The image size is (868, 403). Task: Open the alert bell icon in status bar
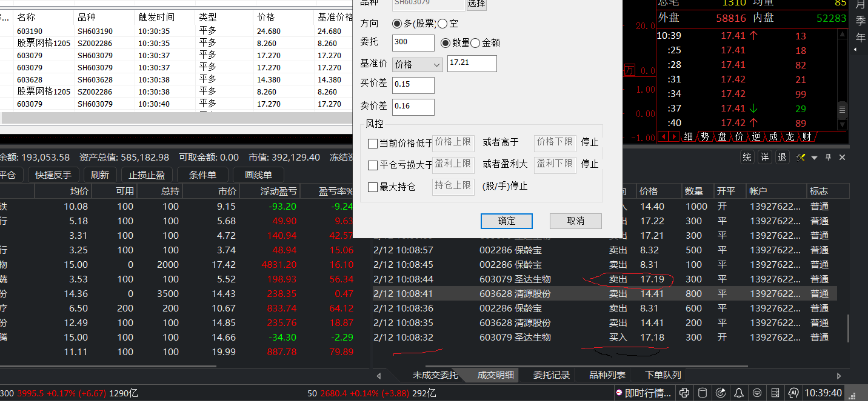pos(739,393)
